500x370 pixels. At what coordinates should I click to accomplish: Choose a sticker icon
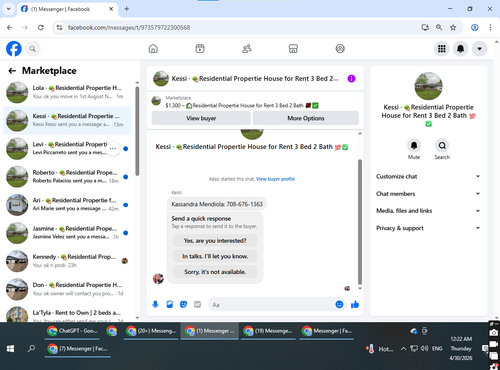pyautogui.click(x=184, y=304)
